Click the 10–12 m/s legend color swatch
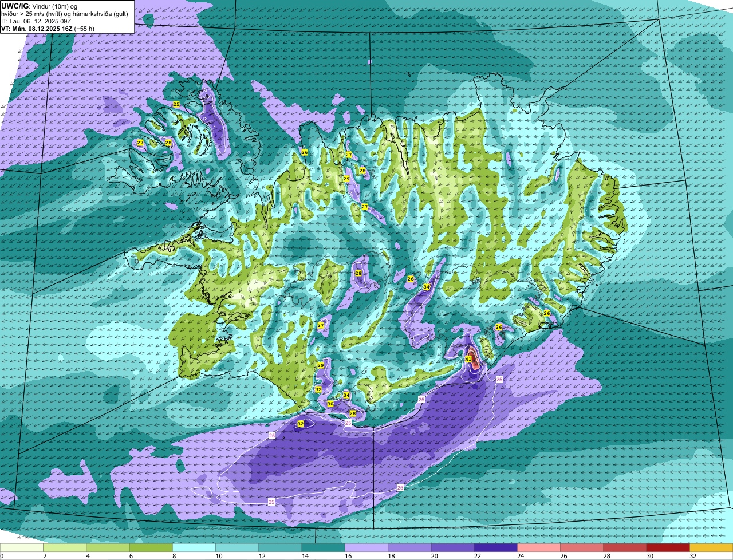The width and height of the screenshot is (733, 560). (x=237, y=548)
